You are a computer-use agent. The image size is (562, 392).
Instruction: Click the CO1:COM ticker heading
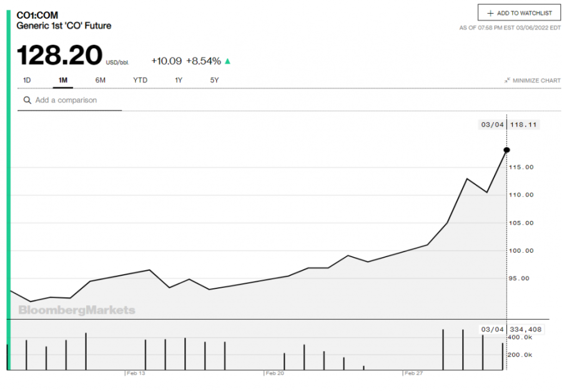pyautogui.click(x=37, y=15)
